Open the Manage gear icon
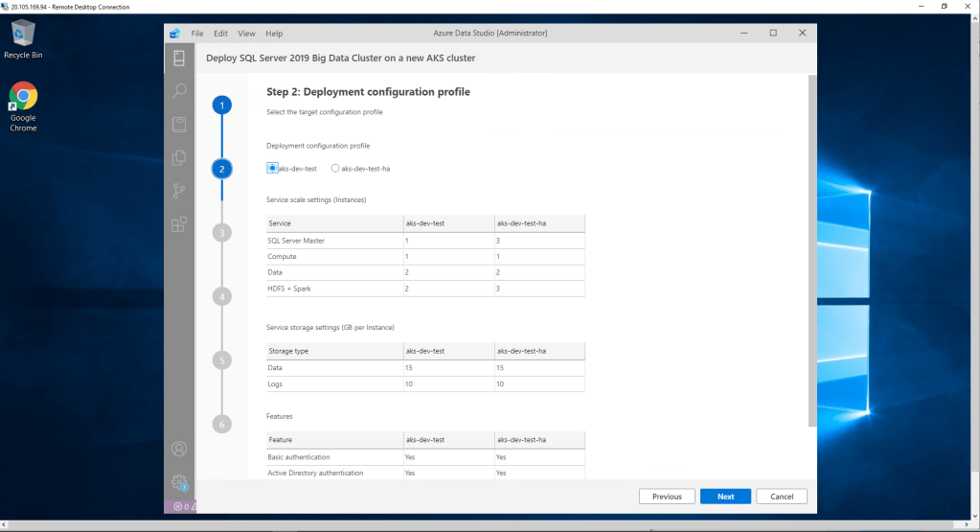 tap(178, 481)
